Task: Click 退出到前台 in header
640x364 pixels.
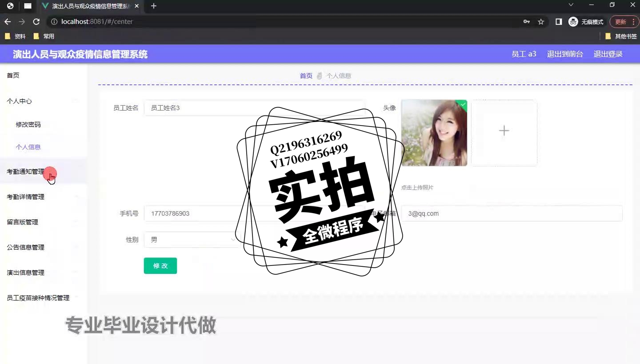Action: pos(565,54)
